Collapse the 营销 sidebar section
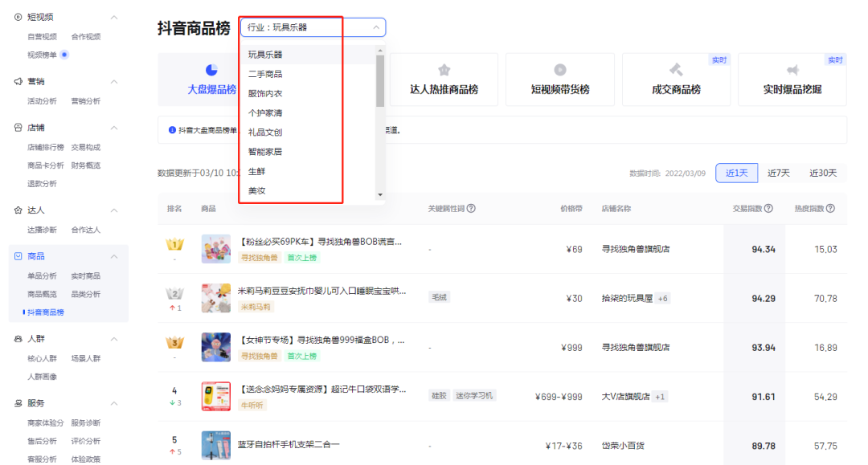868x465 pixels. click(x=114, y=81)
